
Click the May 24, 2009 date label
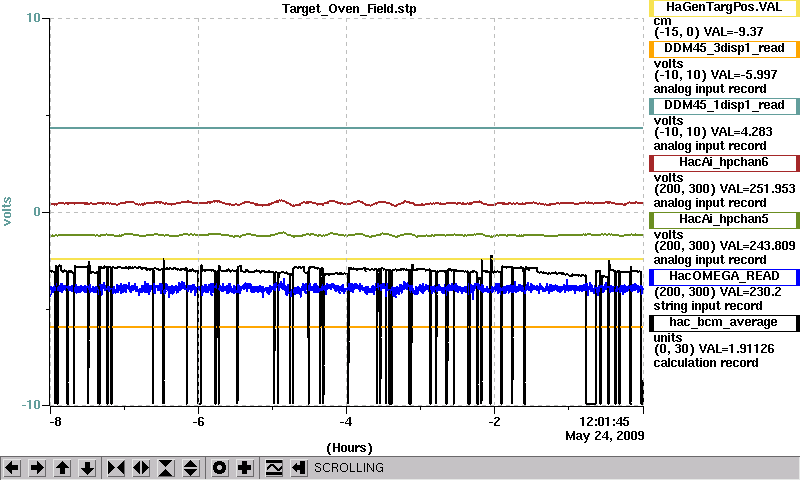605,436
